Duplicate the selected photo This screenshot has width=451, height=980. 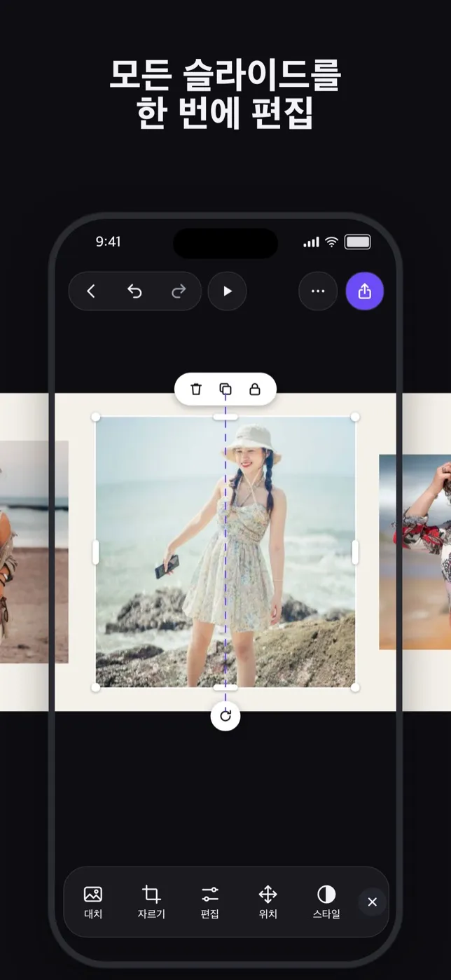click(225, 389)
